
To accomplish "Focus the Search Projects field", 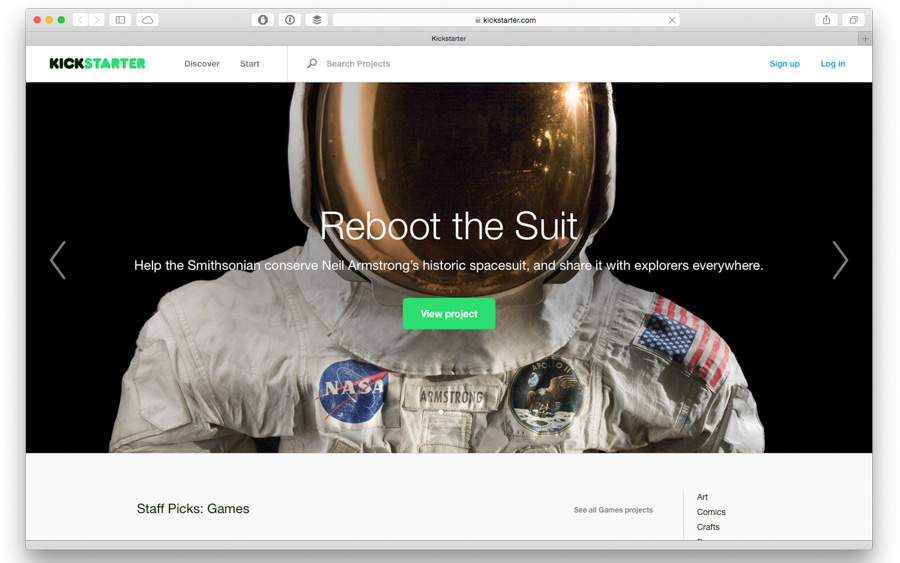I will point(358,64).
